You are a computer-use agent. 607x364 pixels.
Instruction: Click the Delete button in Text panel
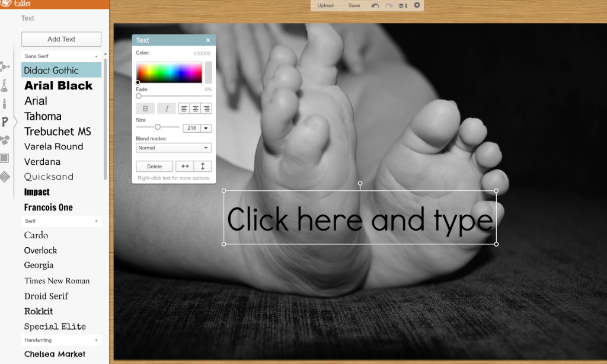(x=154, y=167)
